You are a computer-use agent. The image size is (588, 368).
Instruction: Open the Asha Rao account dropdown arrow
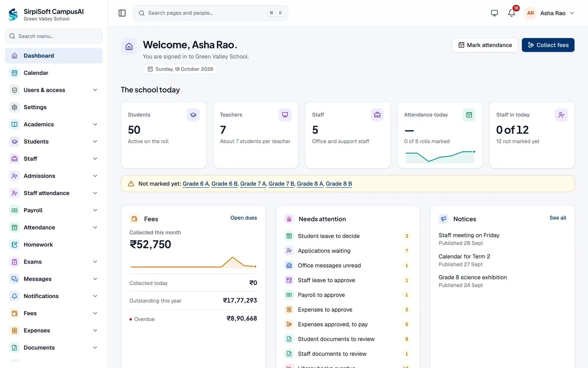point(572,13)
